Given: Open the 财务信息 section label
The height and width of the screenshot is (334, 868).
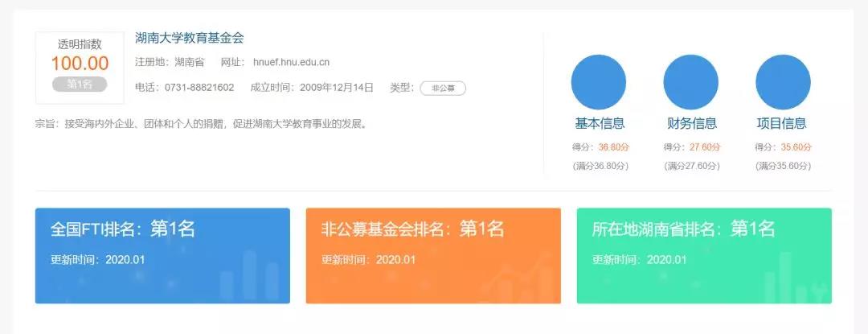Looking at the screenshot, I should tap(692, 123).
